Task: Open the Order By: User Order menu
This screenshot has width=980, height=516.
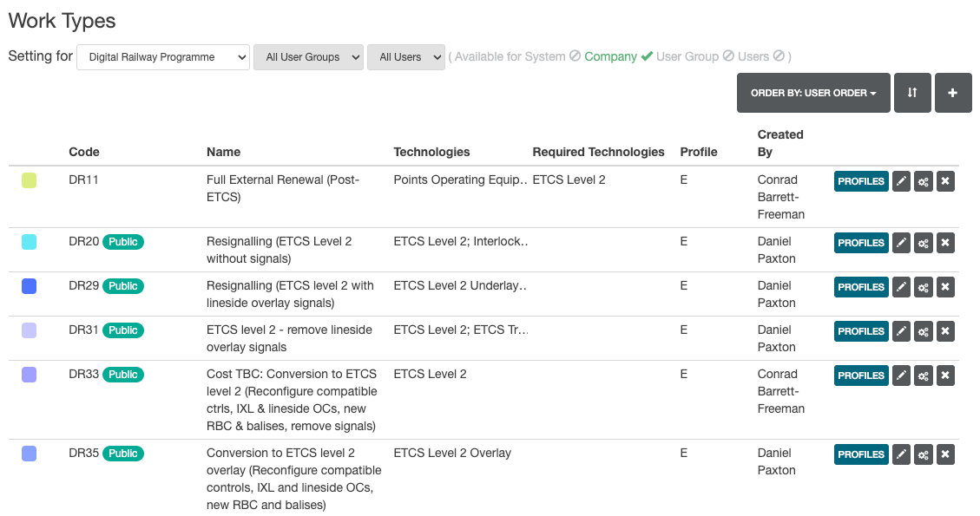Action: point(813,93)
